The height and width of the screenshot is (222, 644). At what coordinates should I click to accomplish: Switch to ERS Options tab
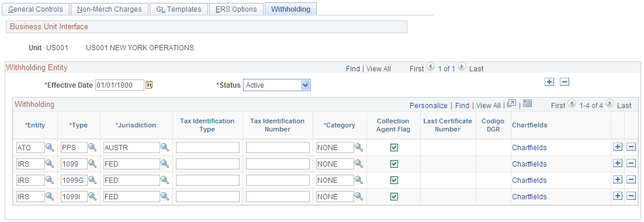[x=236, y=9]
